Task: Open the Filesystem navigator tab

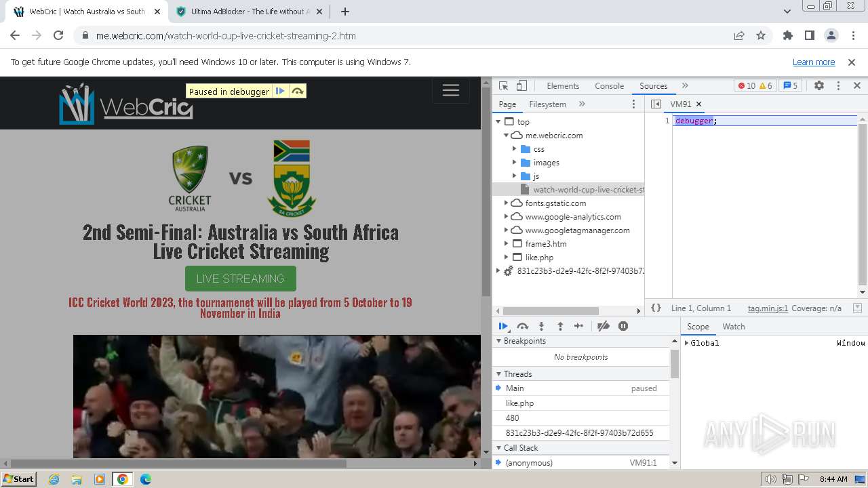Action: (547, 104)
